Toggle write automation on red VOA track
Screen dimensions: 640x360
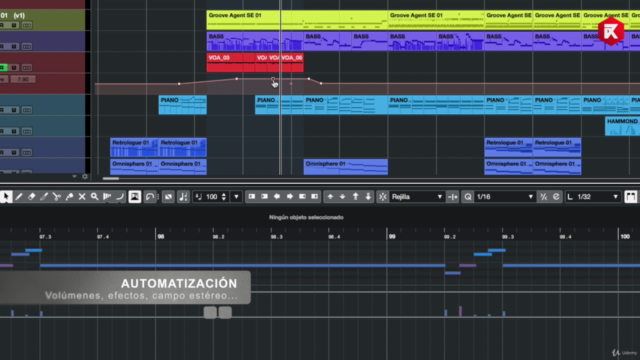click(x=14, y=68)
